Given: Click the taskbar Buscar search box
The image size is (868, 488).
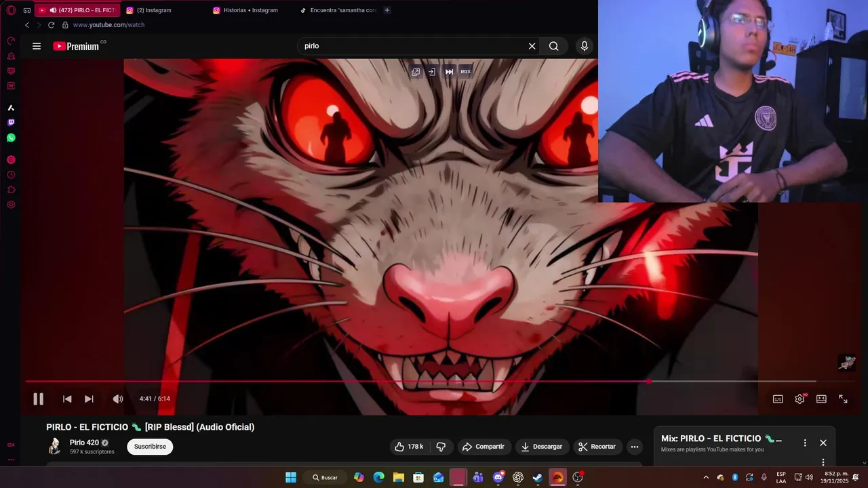Looking at the screenshot, I should [325, 477].
